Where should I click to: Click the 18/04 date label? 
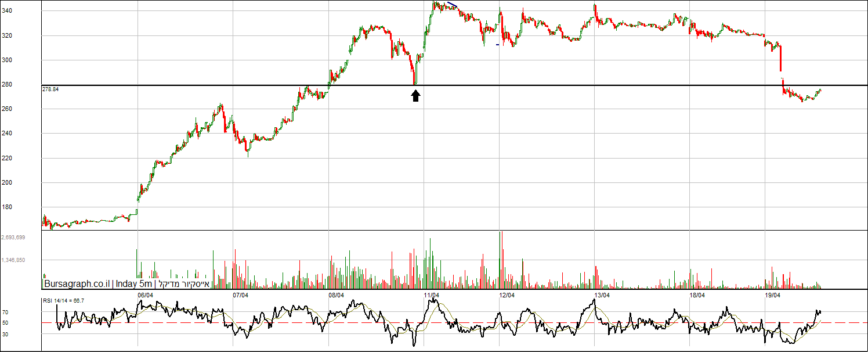click(697, 295)
